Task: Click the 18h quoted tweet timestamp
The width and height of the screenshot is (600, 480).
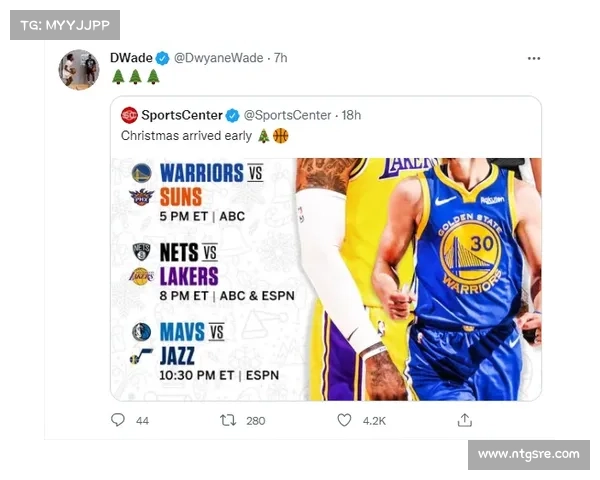Action: pos(351,115)
